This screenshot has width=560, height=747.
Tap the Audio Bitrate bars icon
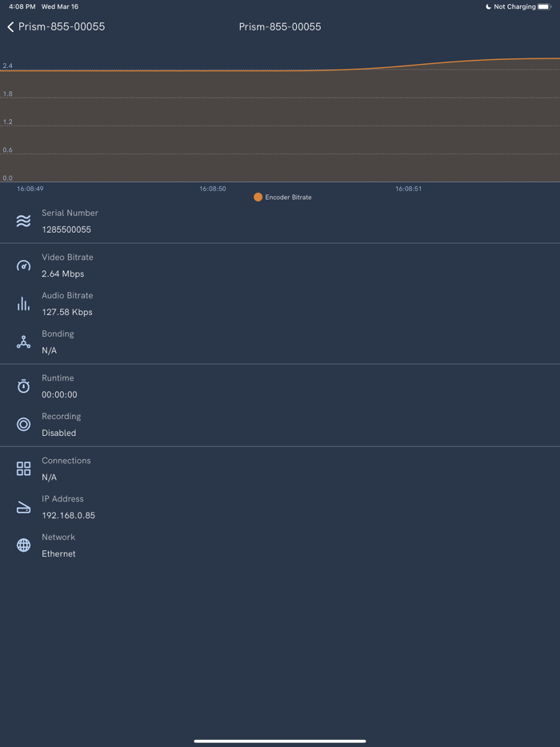(23, 303)
